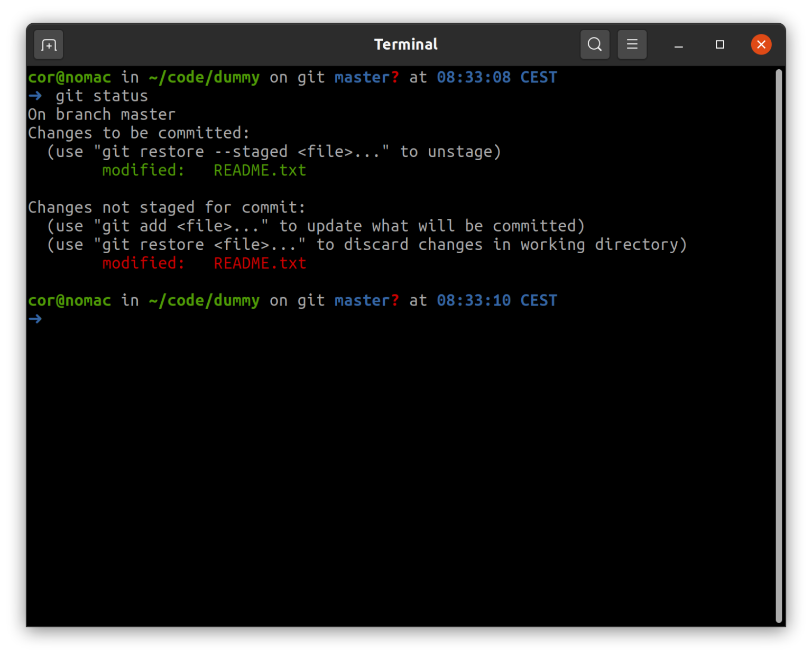Click the Terminal title text
The image size is (812, 656).
405,44
